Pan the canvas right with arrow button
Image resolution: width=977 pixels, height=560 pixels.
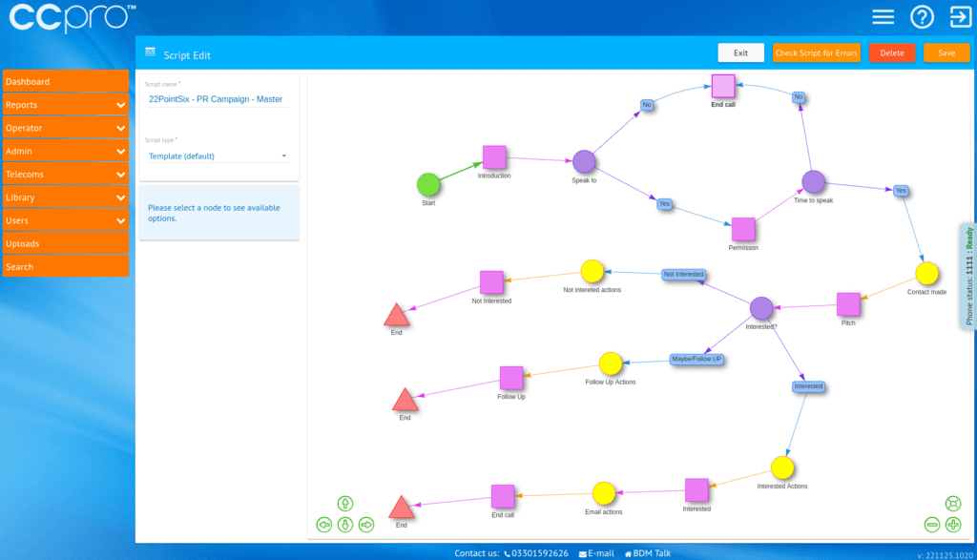tap(366, 525)
